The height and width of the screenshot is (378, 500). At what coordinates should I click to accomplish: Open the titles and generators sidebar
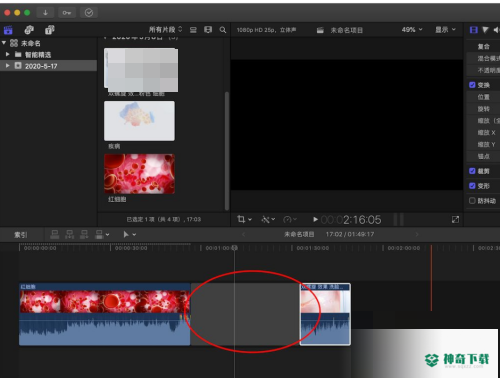tap(50, 30)
